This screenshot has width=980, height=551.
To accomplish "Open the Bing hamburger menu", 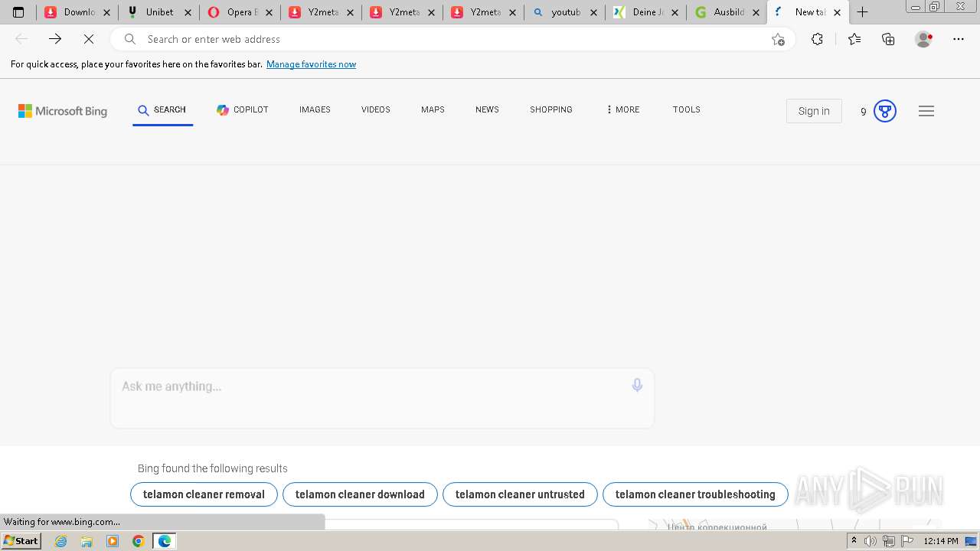I will click(x=926, y=111).
